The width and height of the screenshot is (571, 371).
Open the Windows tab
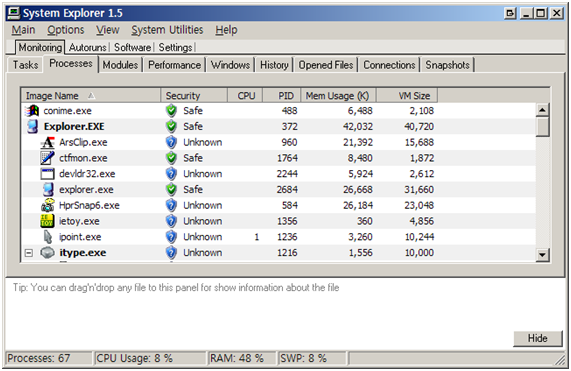pyautogui.click(x=230, y=65)
